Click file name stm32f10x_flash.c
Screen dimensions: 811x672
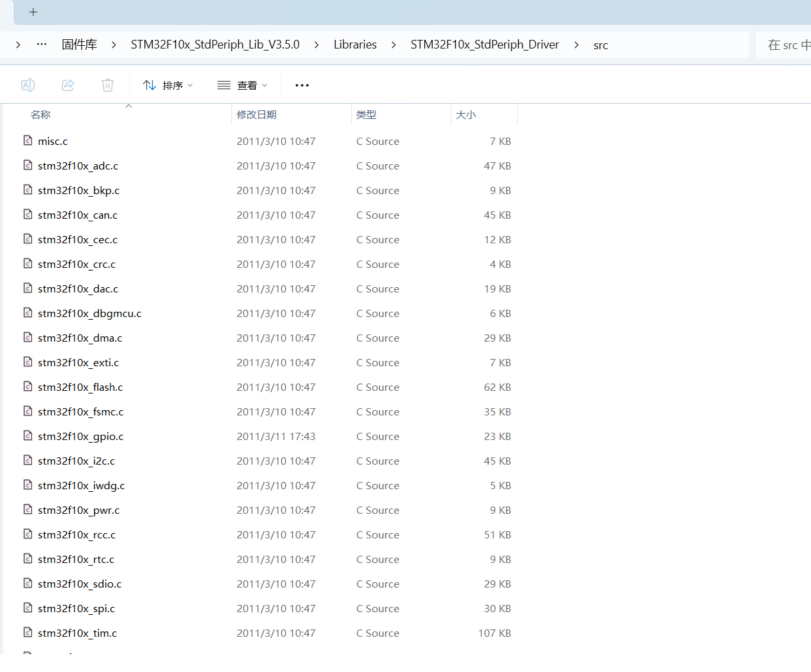tap(80, 388)
